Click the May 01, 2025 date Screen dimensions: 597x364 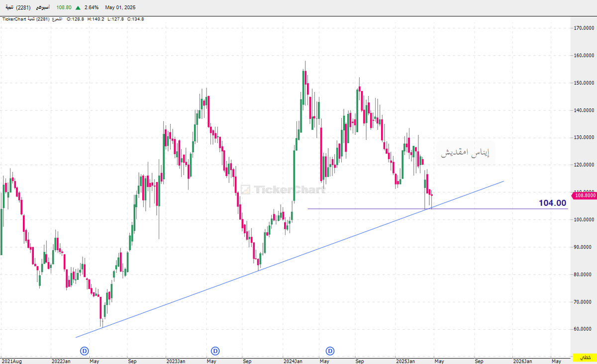point(120,7)
